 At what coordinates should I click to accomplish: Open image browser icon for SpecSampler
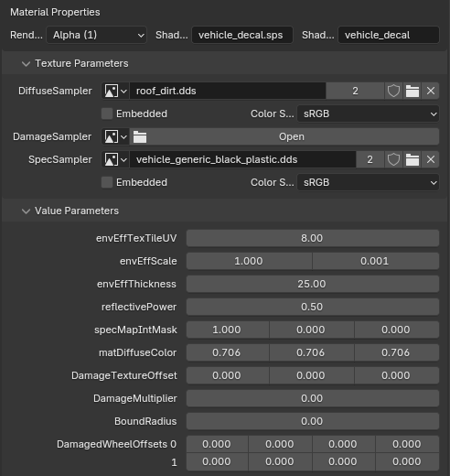115,159
